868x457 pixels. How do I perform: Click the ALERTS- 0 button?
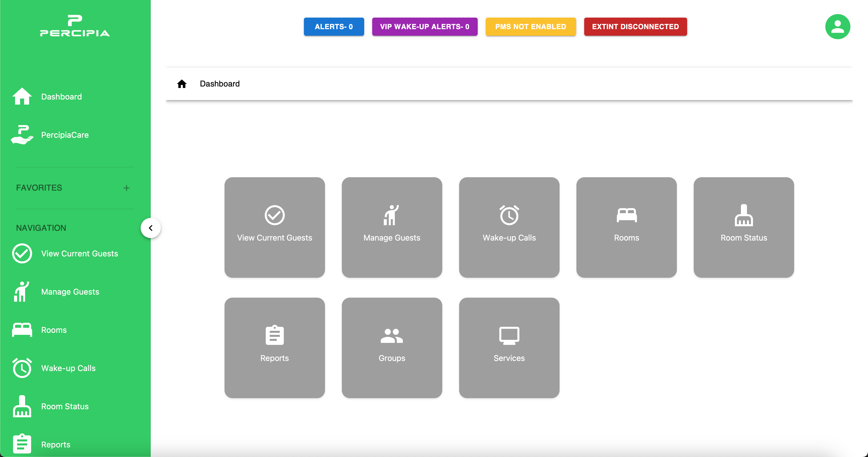(334, 27)
